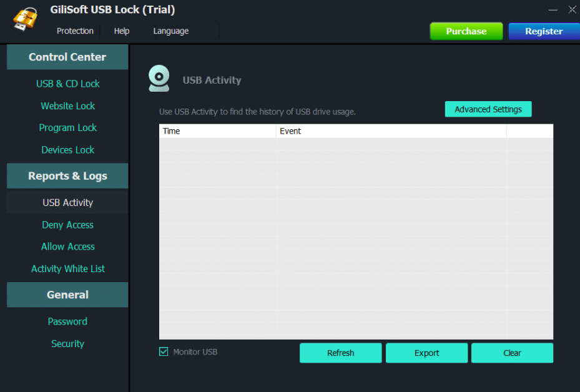Export the USB activity log

pyautogui.click(x=427, y=353)
